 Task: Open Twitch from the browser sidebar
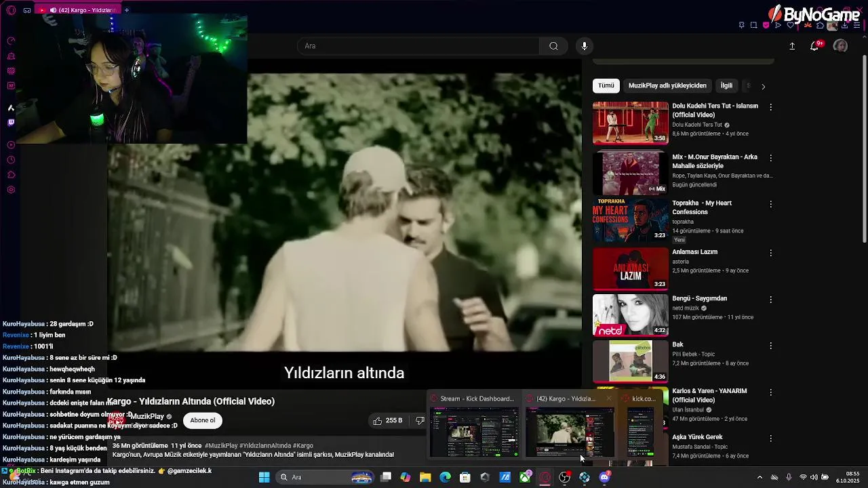point(11,123)
